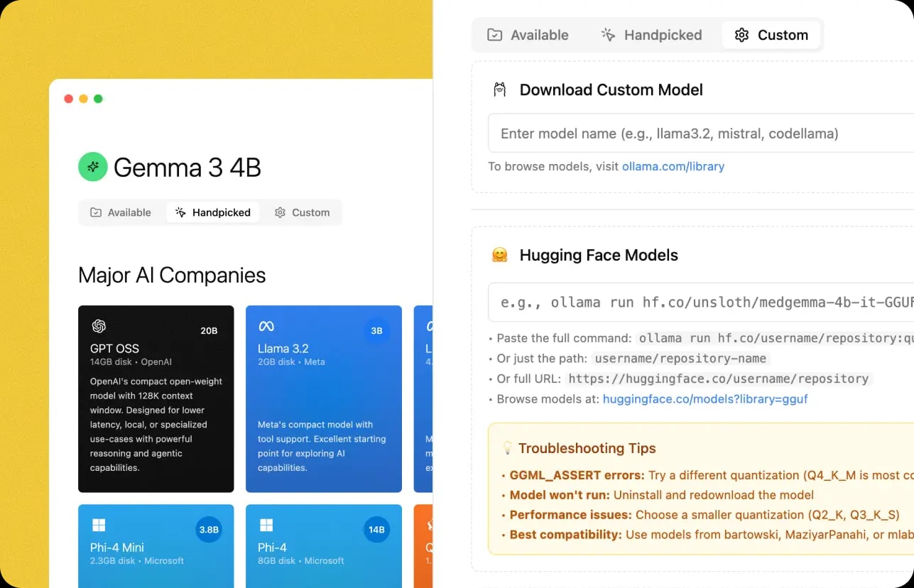Visit huggingface.co/models?library=gguf link
The width and height of the screenshot is (914, 588).
(x=704, y=399)
